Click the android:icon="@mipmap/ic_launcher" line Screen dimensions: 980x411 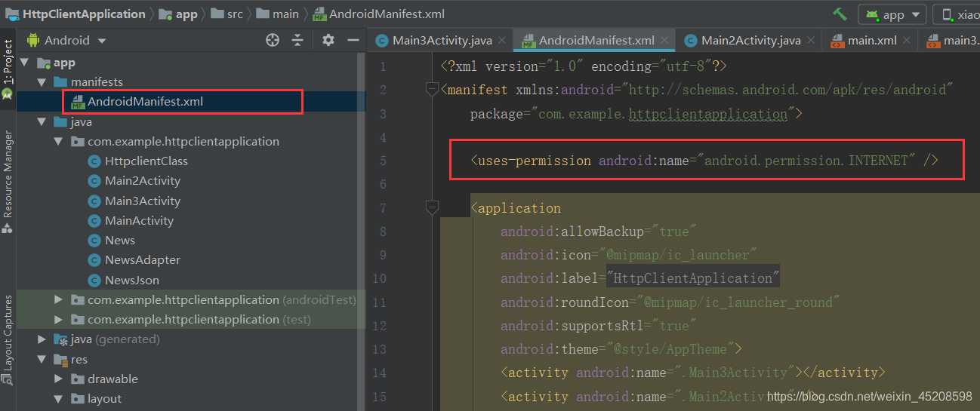pyautogui.click(x=629, y=255)
